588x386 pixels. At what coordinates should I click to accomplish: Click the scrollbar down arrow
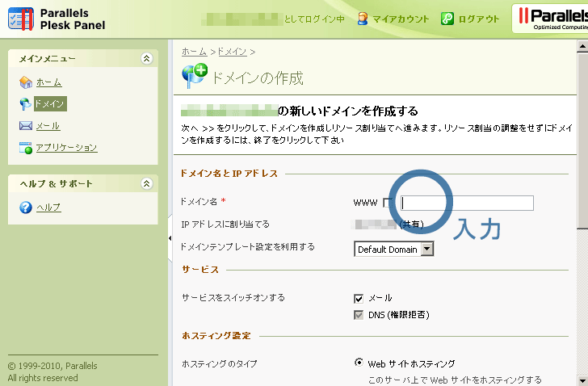point(582,380)
